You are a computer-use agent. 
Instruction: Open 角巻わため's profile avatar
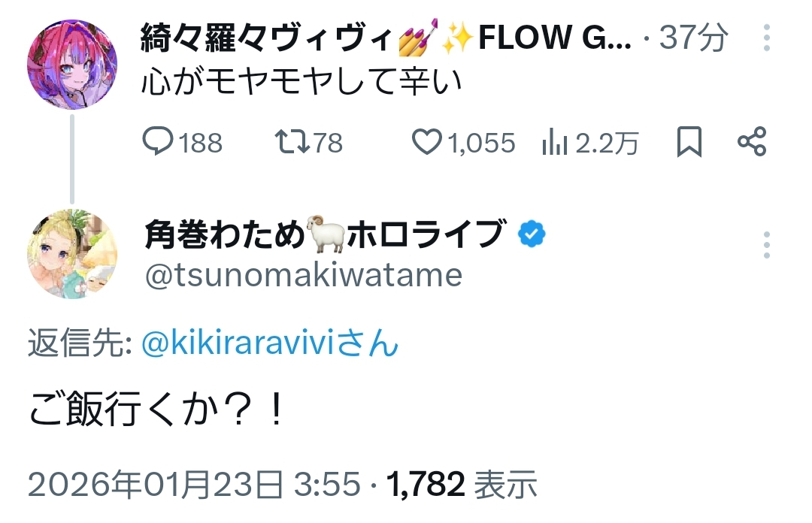[x=72, y=254]
